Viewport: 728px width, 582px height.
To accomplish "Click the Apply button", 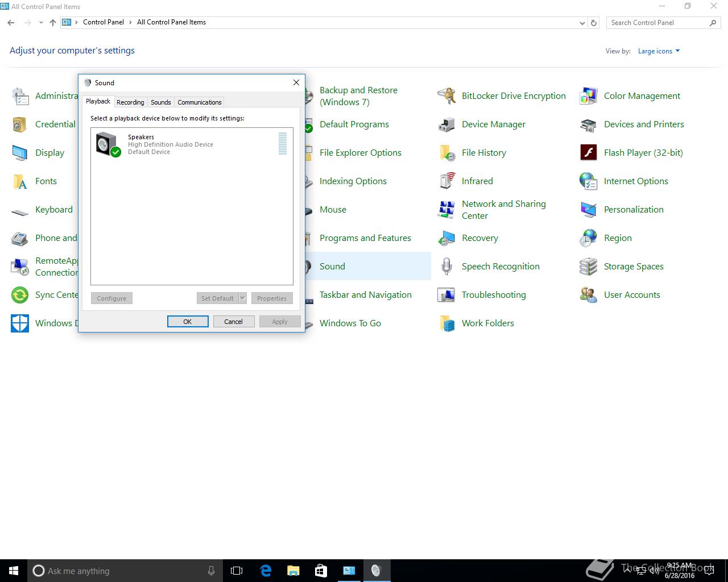I will tap(280, 322).
